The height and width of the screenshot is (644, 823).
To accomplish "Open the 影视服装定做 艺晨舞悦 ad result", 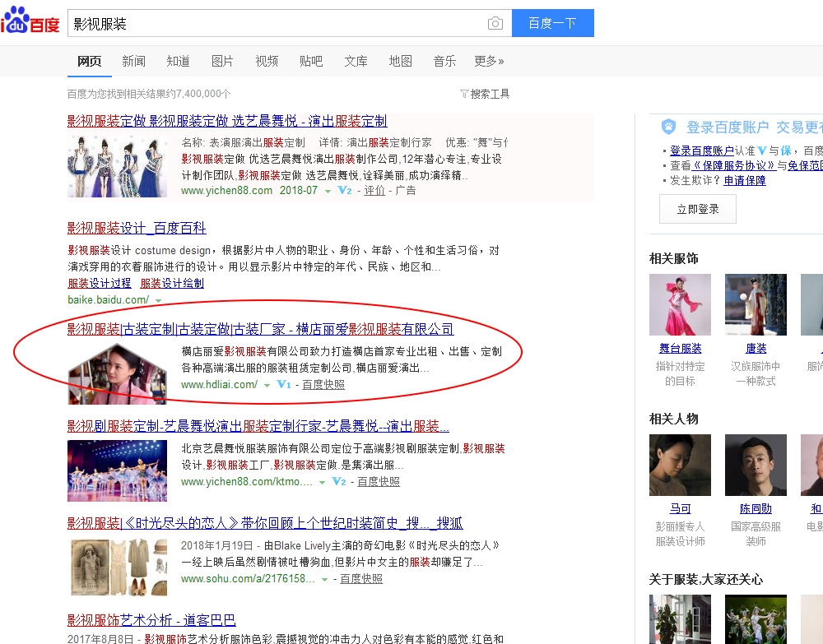I will pyautogui.click(x=227, y=121).
